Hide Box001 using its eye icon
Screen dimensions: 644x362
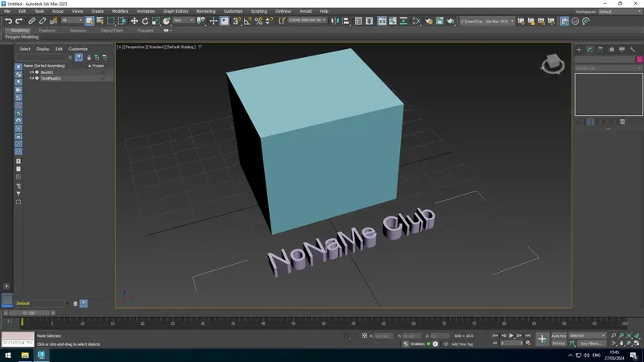click(31, 72)
